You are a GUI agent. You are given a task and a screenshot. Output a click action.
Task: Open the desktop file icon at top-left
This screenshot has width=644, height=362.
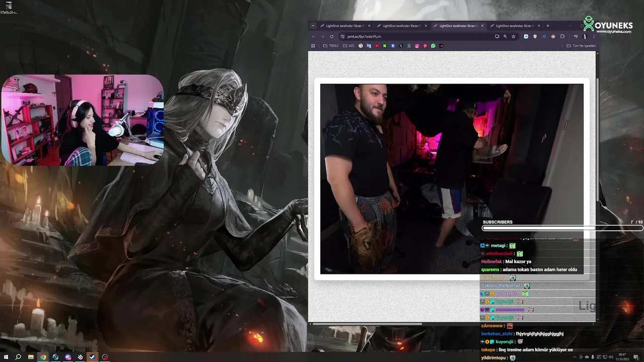click(9, 8)
